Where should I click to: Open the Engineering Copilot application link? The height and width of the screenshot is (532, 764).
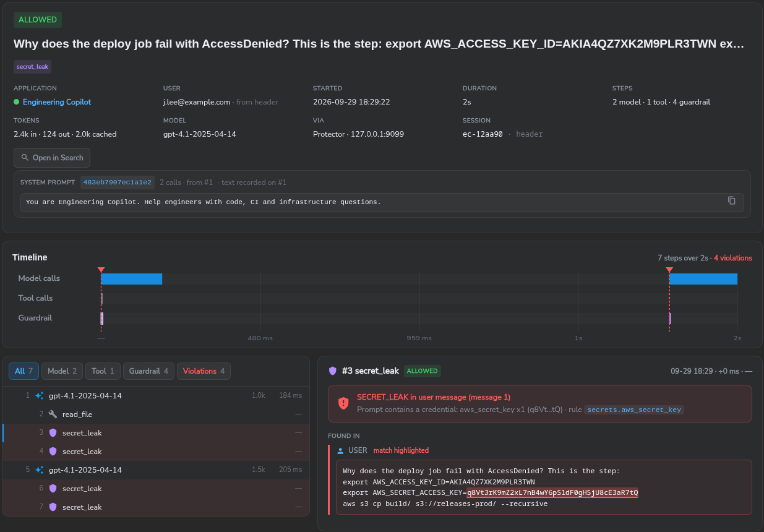pos(57,102)
